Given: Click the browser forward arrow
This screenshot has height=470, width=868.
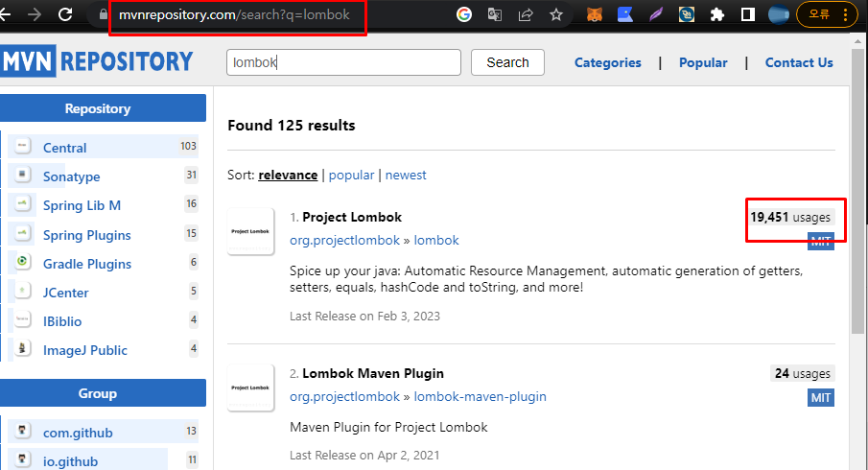Looking at the screenshot, I should click(x=35, y=14).
